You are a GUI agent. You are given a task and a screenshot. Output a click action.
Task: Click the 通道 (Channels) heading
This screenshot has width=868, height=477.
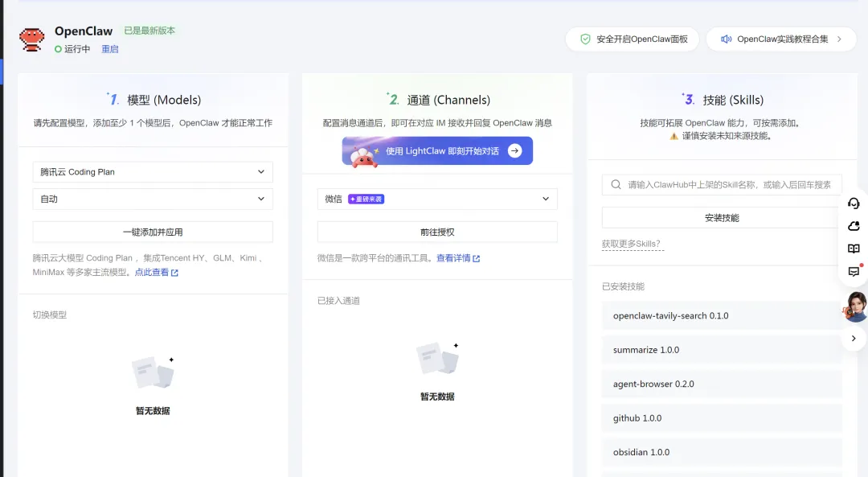tap(448, 101)
